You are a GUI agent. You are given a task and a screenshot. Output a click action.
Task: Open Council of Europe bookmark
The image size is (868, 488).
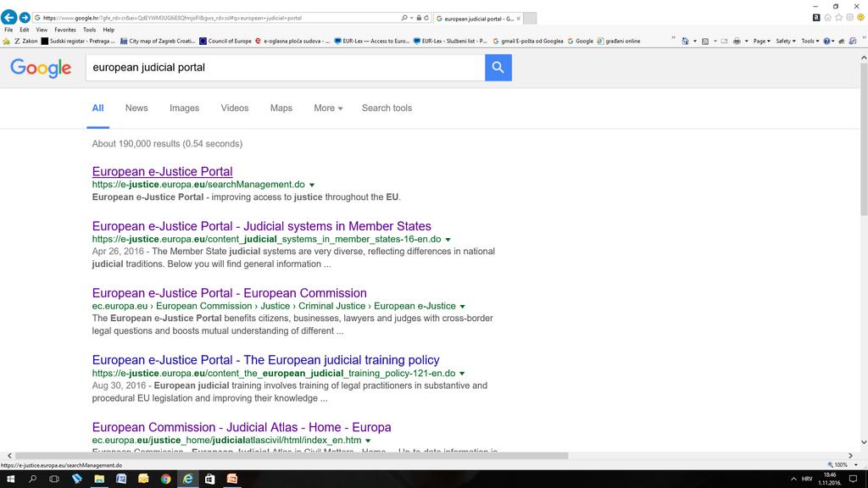pos(225,41)
